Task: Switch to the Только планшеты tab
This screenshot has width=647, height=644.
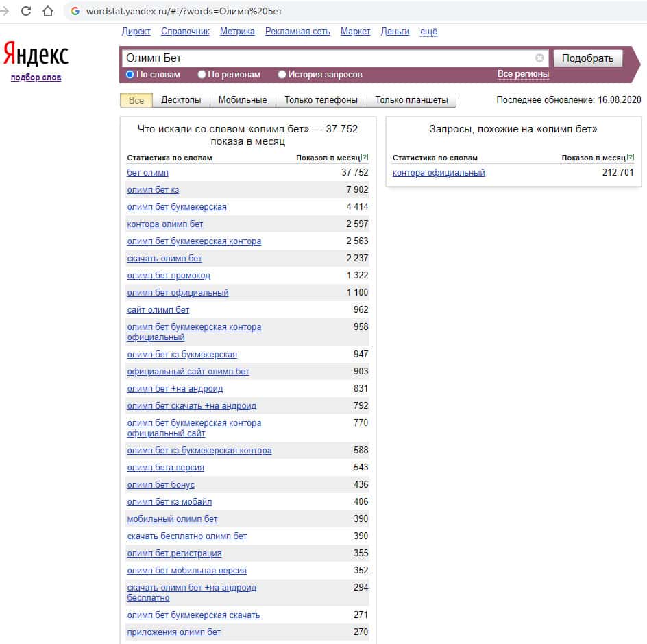Action: 411,100
